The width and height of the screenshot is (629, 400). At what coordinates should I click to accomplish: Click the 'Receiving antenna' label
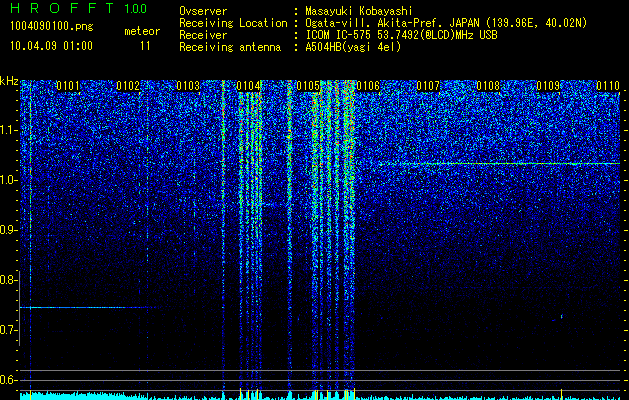pos(230,47)
